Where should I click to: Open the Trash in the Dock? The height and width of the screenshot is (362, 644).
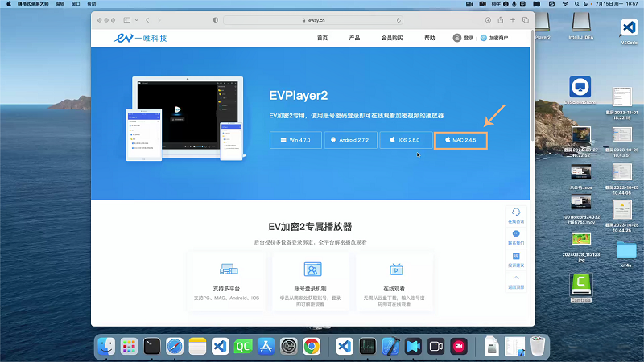point(537,346)
